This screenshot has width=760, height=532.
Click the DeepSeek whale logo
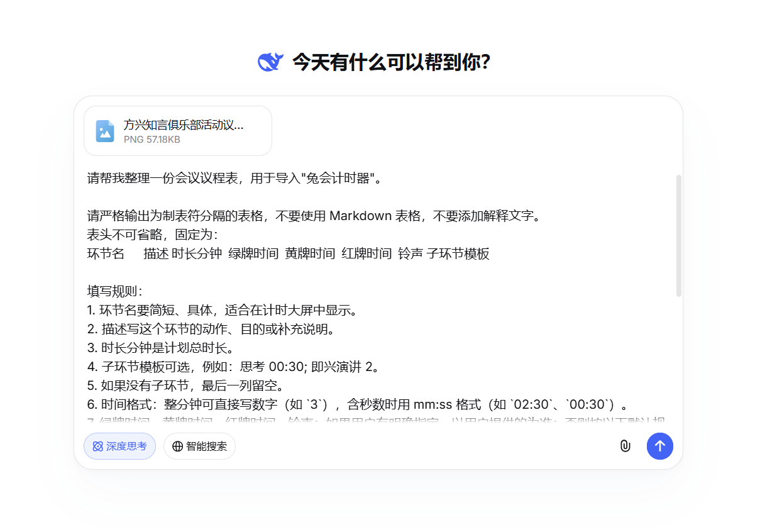coord(271,62)
